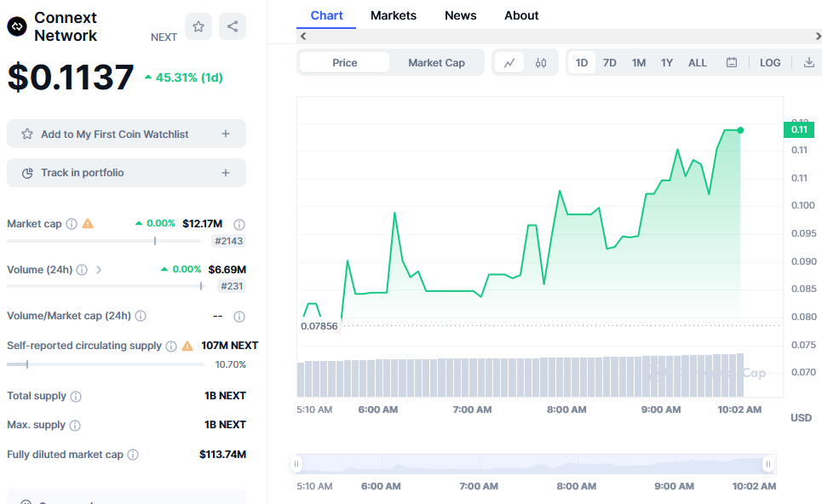
Task: Click the green endpoint dot on chart line
Action: pyautogui.click(x=740, y=130)
